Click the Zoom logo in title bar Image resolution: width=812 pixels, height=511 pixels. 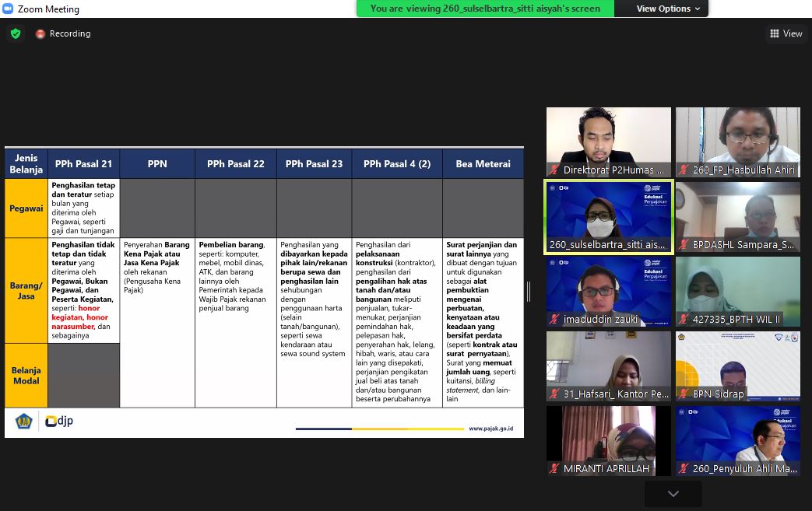[8, 9]
